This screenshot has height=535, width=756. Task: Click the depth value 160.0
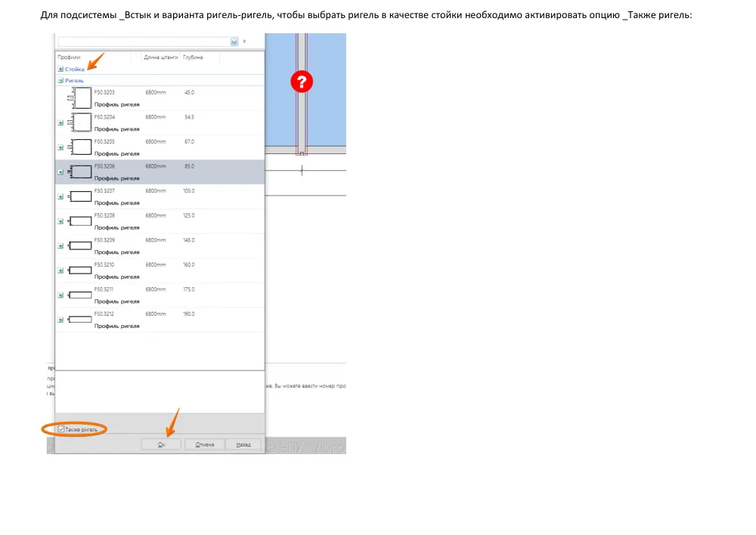tap(189, 264)
